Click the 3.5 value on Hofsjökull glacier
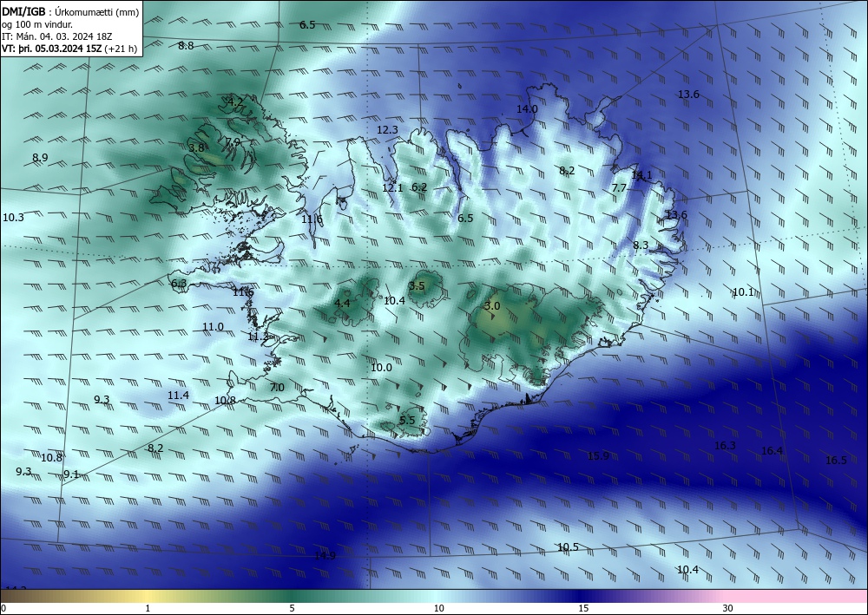This screenshot has height=615, width=868. pyautogui.click(x=417, y=286)
